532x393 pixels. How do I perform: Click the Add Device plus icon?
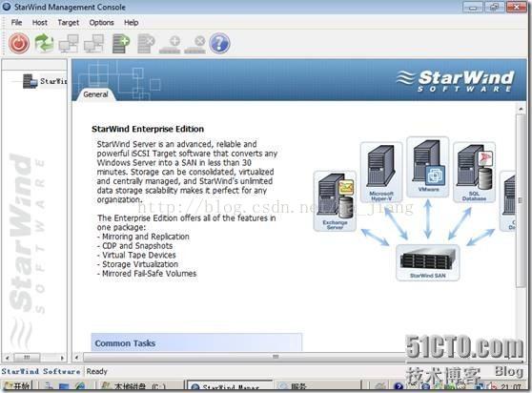point(171,45)
